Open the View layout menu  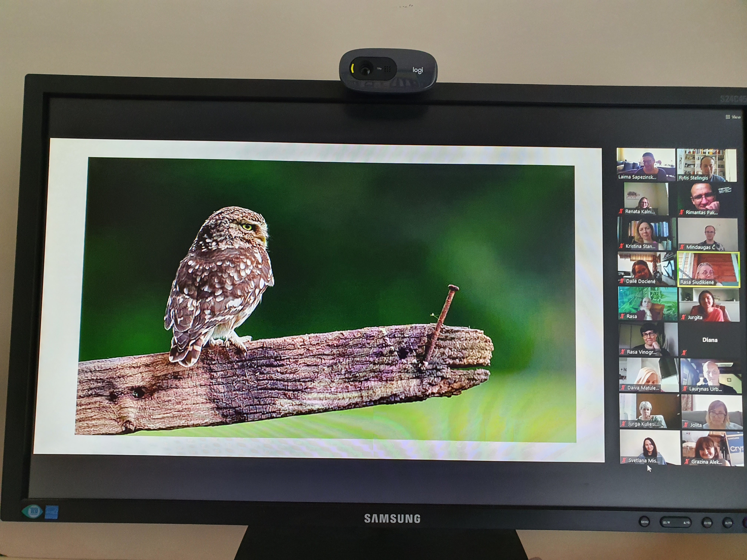733,117
